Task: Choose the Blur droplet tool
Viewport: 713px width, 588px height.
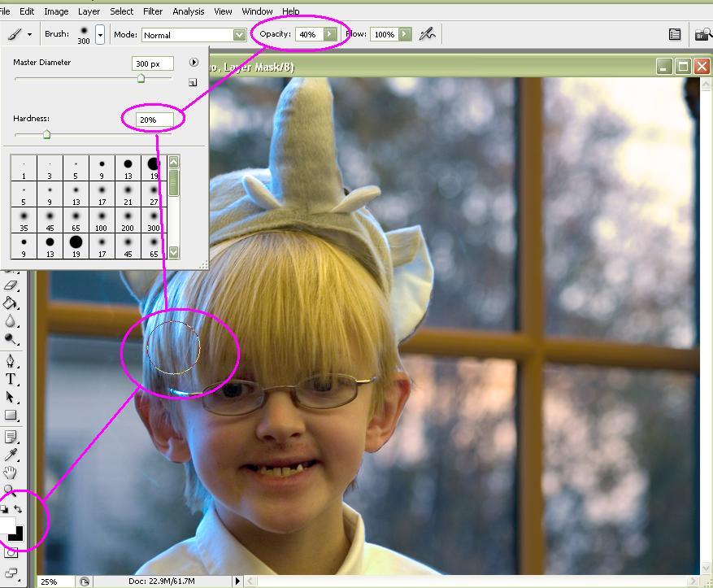Action: click(11, 321)
